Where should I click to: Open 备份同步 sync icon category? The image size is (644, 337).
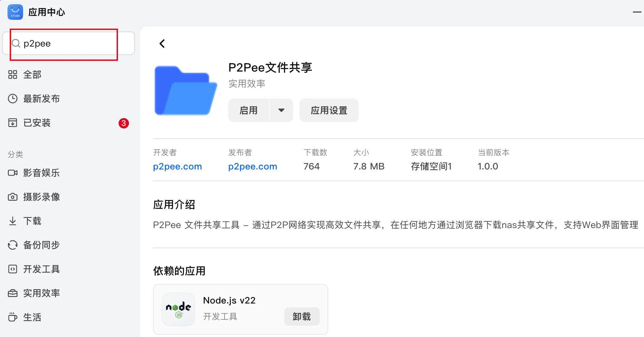[x=13, y=245]
